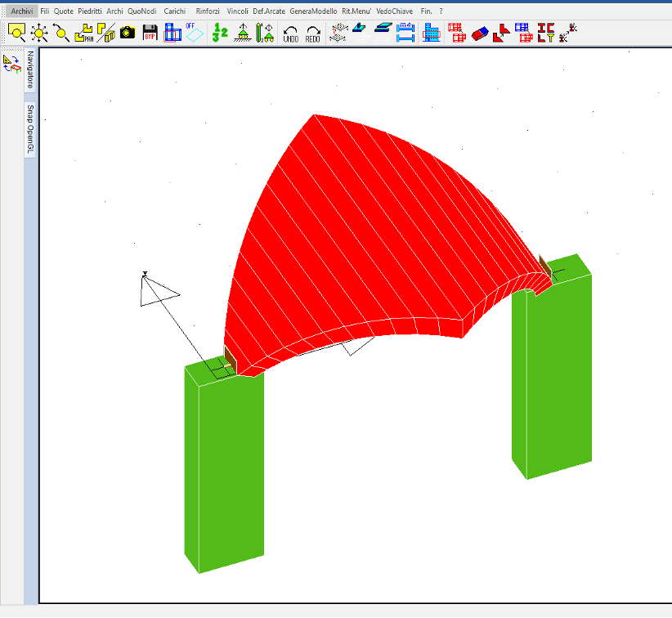Click the blue and red box selection icon
Viewport: 672px width, 618px height.
tap(172, 33)
